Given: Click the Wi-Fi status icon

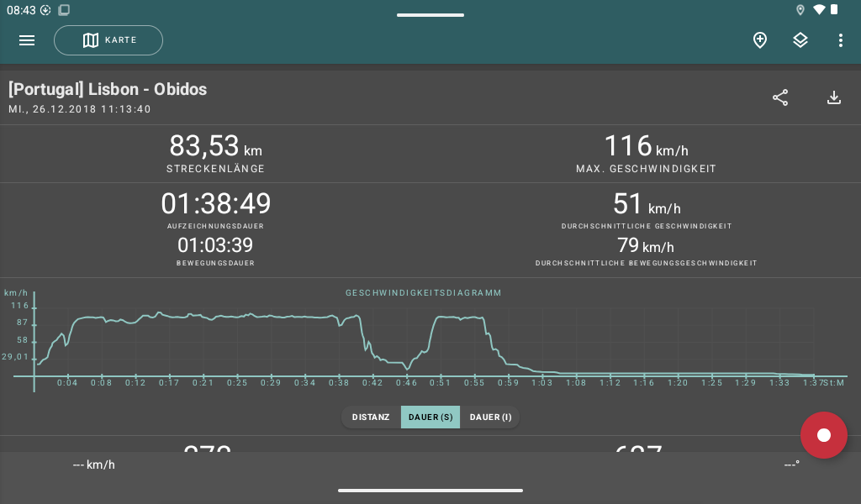Looking at the screenshot, I should (x=819, y=9).
